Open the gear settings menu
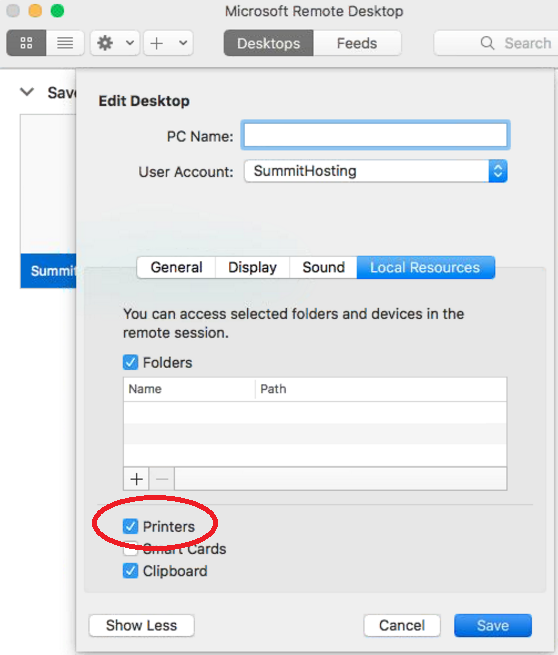Screen dimensions: 558x655 pyautogui.click(x=105, y=43)
